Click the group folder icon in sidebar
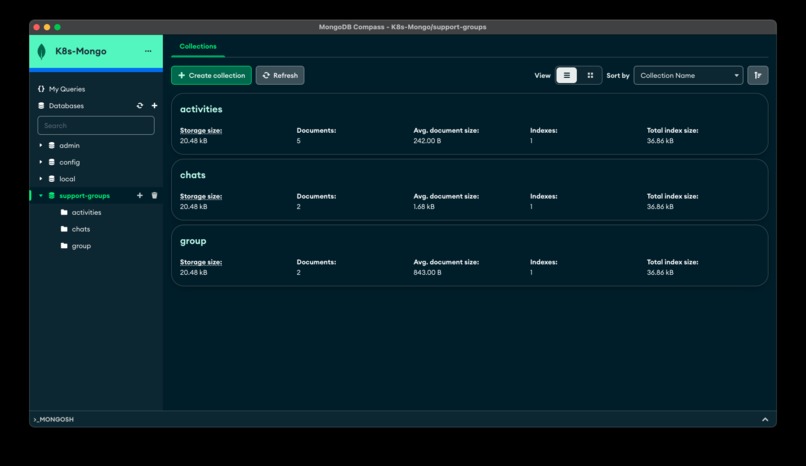 [64, 246]
